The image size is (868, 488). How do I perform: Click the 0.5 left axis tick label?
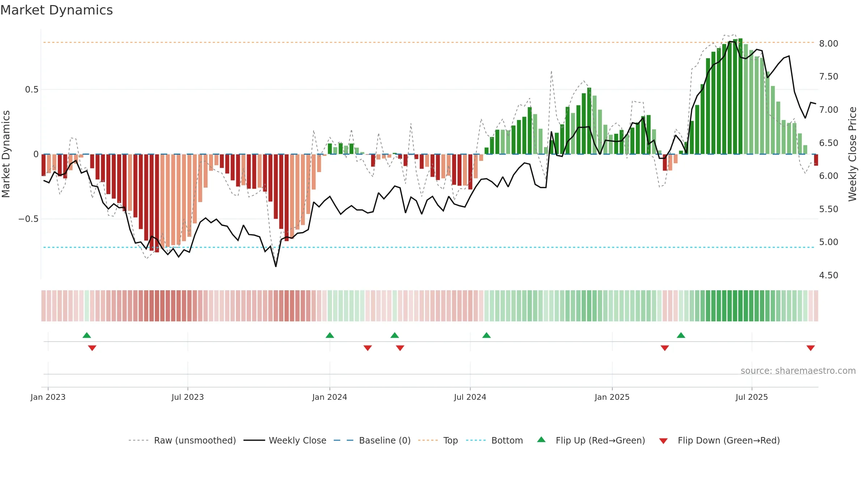pyautogui.click(x=32, y=90)
